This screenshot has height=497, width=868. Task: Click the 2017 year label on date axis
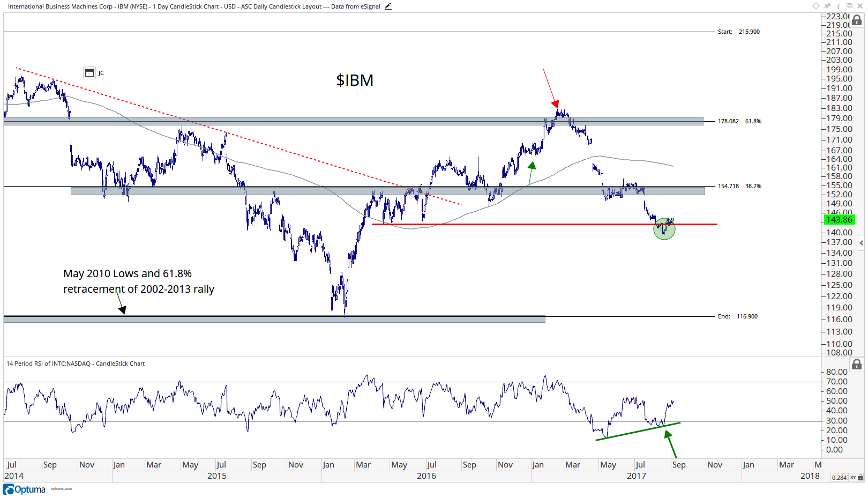pyautogui.click(x=636, y=476)
